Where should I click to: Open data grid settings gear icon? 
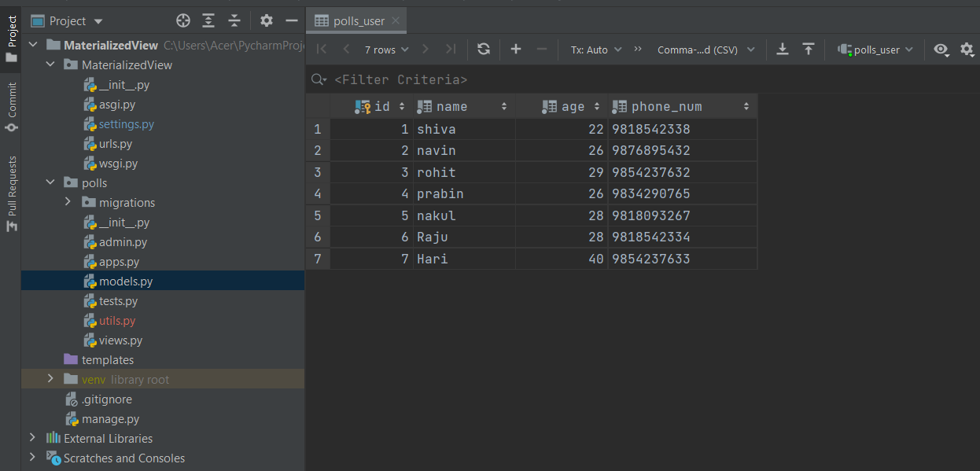[967, 50]
